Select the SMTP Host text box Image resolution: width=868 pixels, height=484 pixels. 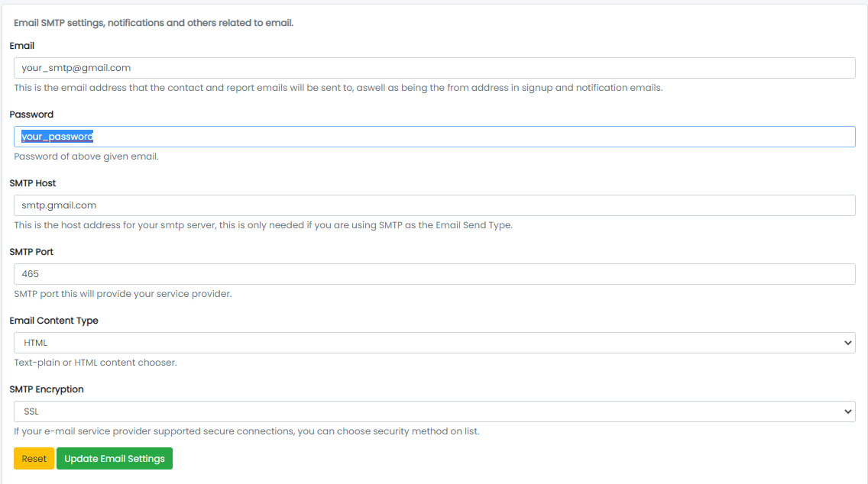click(434, 205)
